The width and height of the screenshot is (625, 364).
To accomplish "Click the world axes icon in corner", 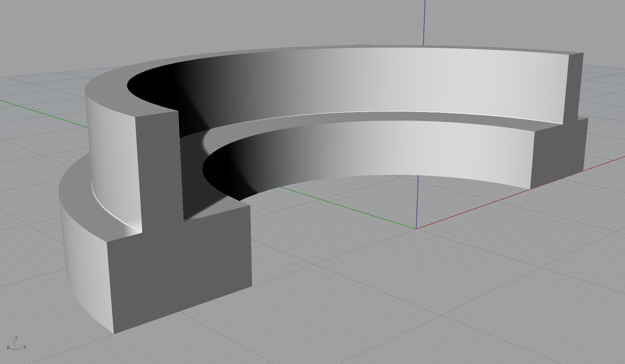I will click(16, 344).
